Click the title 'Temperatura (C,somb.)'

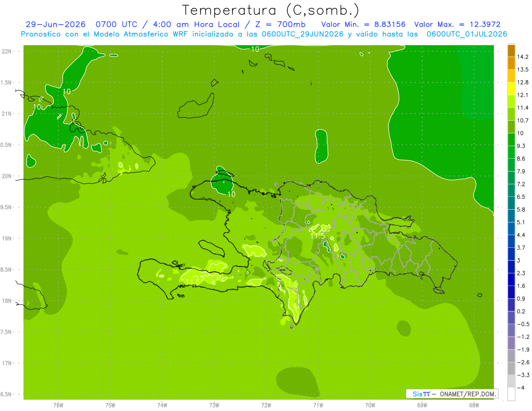[x=270, y=10]
